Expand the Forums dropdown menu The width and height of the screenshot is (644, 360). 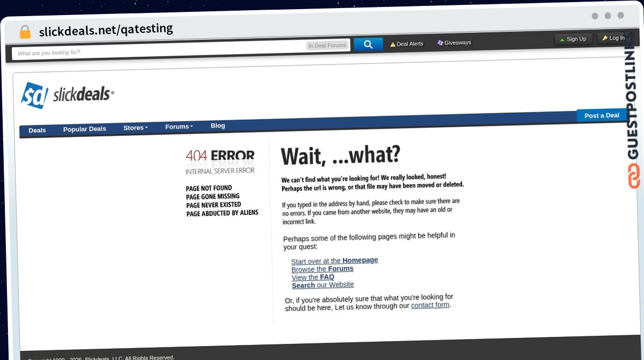pyautogui.click(x=179, y=127)
